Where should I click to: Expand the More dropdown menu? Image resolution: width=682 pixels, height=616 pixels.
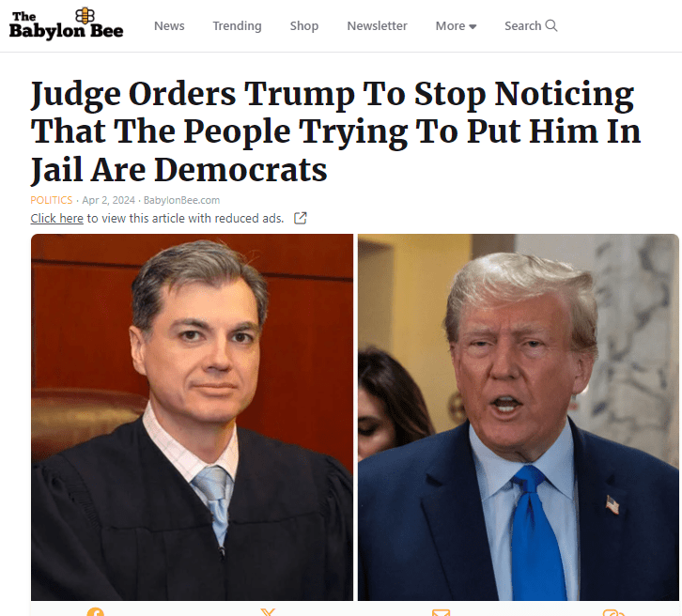point(456,26)
